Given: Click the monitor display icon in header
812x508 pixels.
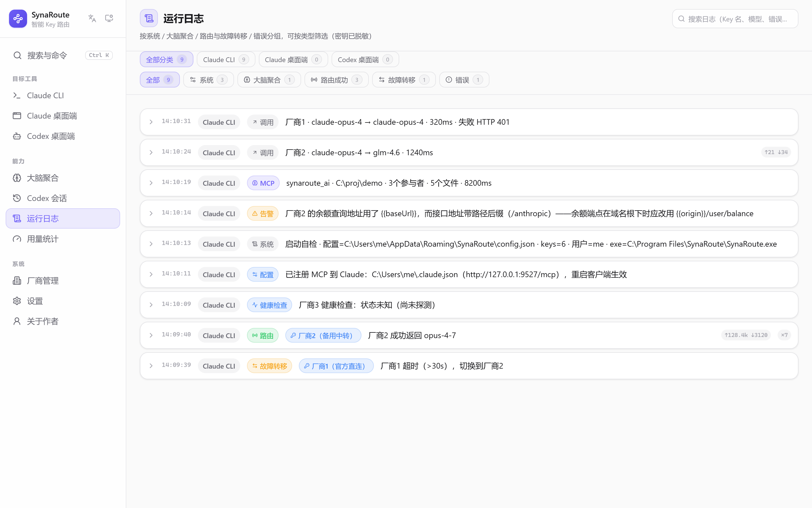Looking at the screenshot, I should pyautogui.click(x=109, y=18).
